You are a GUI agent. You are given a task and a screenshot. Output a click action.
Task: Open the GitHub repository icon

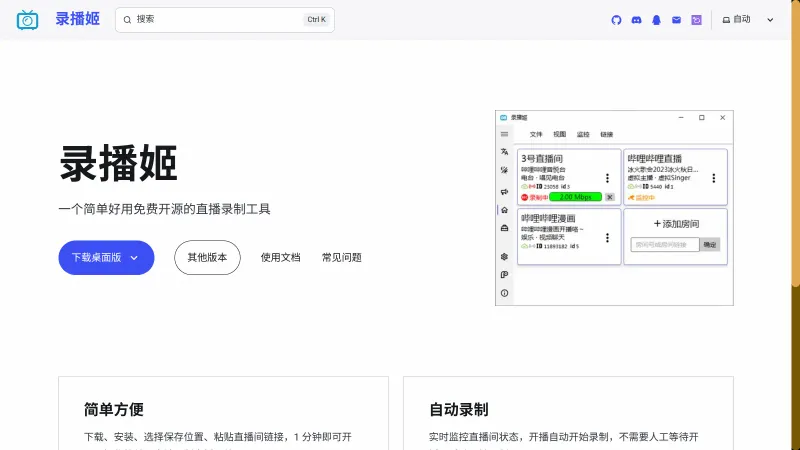(x=616, y=19)
